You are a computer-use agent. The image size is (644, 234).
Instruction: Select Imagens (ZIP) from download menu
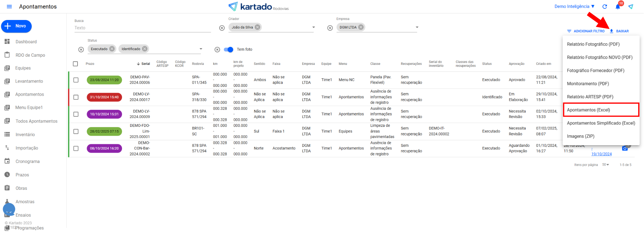(x=581, y=136)
